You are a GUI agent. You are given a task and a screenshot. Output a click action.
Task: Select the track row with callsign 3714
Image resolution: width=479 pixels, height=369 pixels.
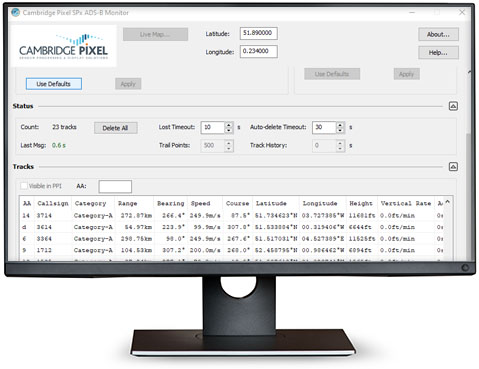[x=232, y=216]
